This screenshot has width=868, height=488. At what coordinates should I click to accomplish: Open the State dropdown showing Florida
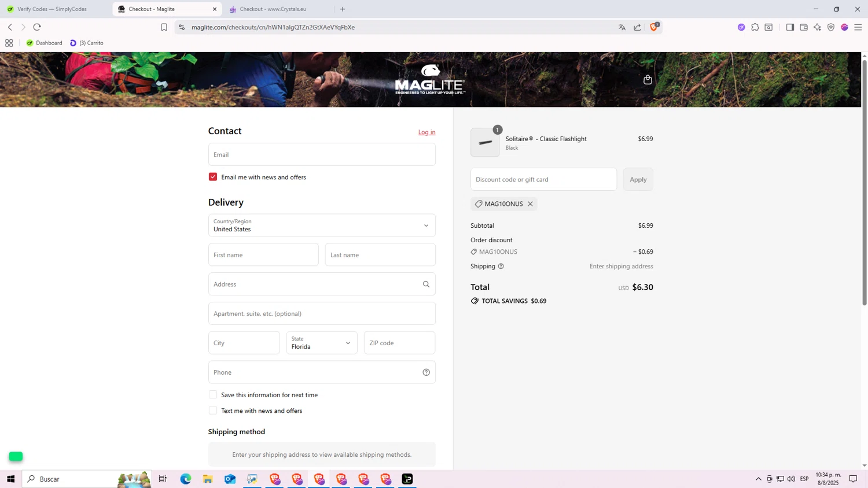(x=322, y=343)
